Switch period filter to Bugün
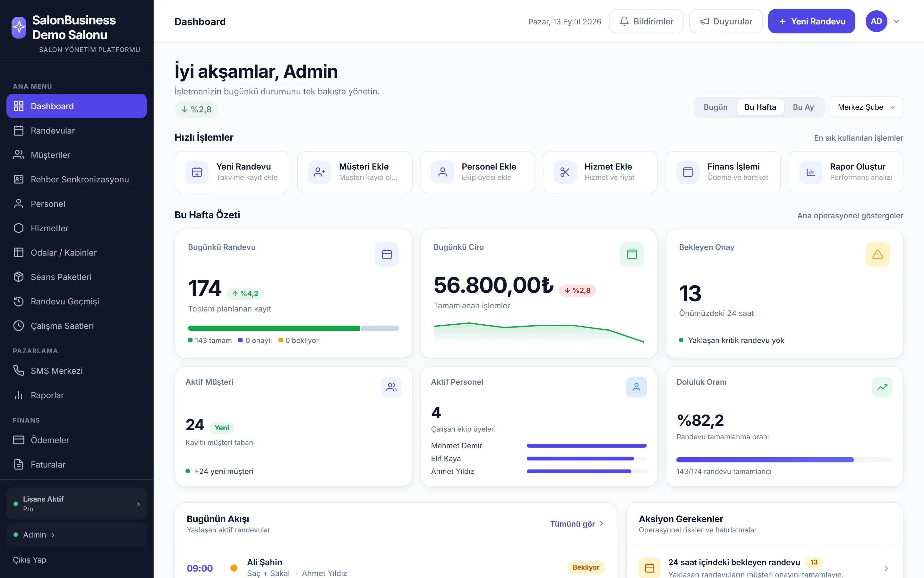924x578 pixels. pos(715,108)
